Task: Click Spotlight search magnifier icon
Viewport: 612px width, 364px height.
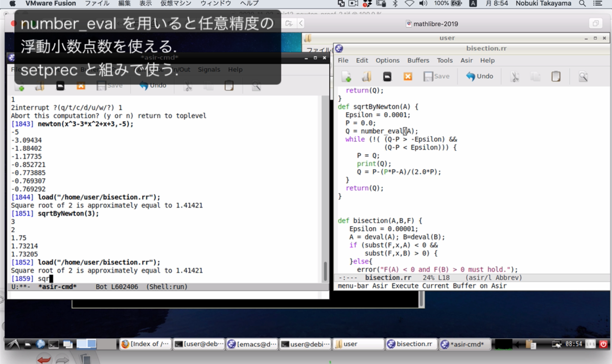Action: (582, 3)
